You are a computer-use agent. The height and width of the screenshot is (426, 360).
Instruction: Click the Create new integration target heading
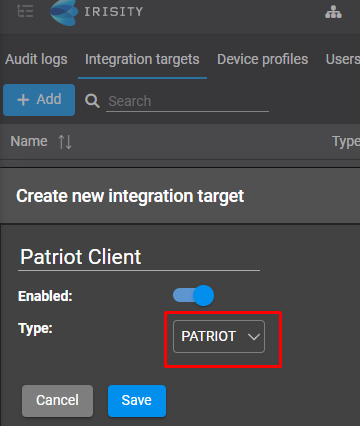tap(130, 196)
